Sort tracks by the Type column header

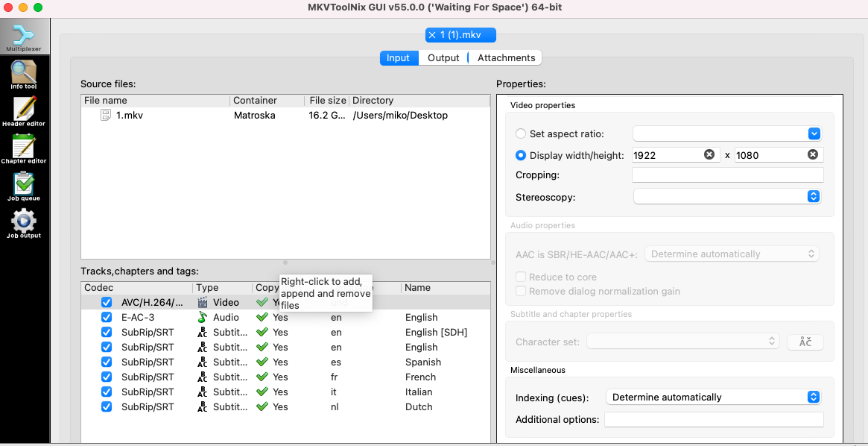tap(222, 288)
